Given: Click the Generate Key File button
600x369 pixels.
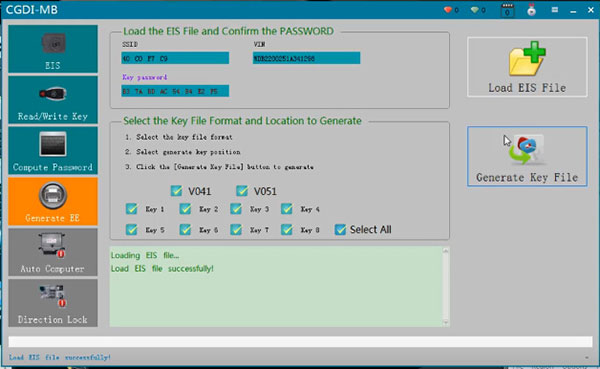Looking at the screenshot, I should 527,157.
